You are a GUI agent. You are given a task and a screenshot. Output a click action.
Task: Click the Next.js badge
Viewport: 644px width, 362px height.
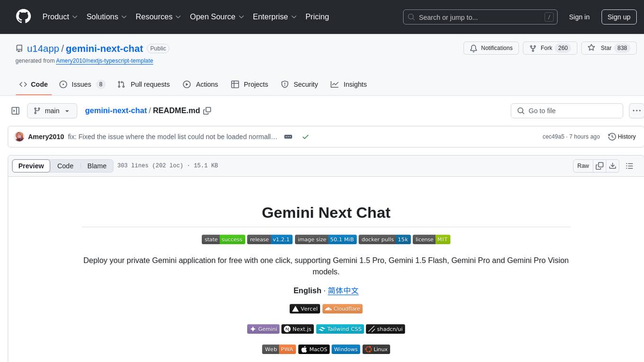[298, 329]
